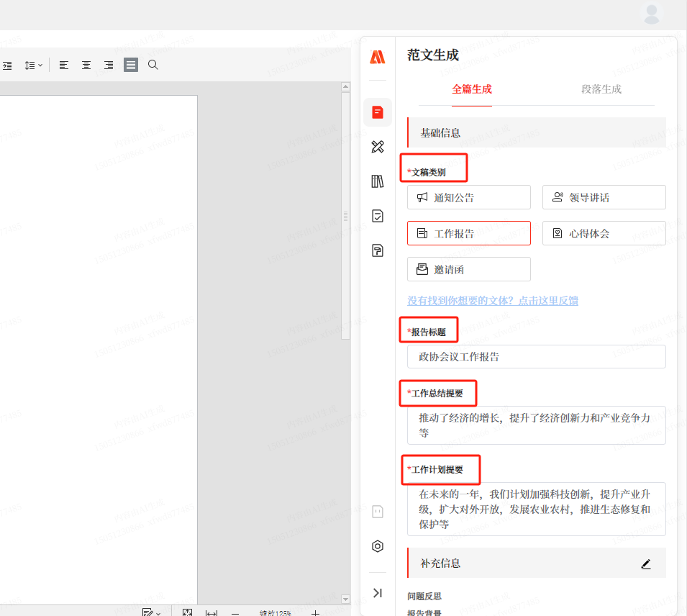687x616 pixels.
Task: Select the red document generation icon in sidebar
Action: [x=377, y=112]
